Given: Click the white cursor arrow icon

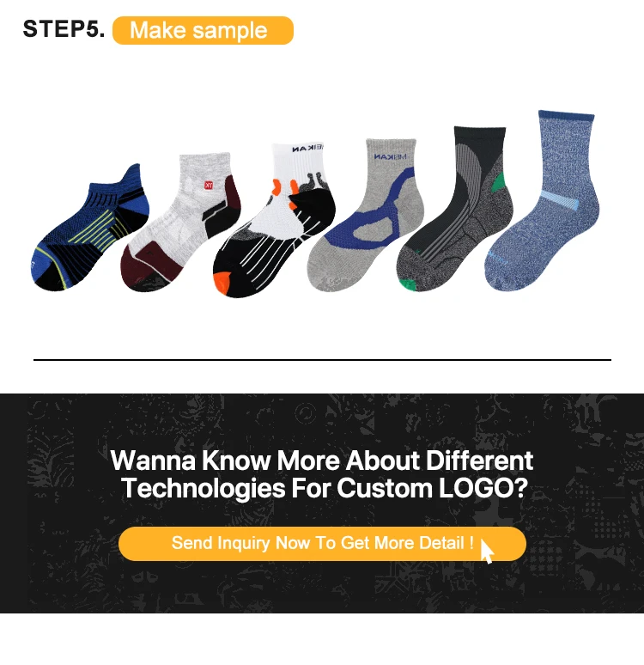Looking at the screenshot, I should (x=487, y=552).
